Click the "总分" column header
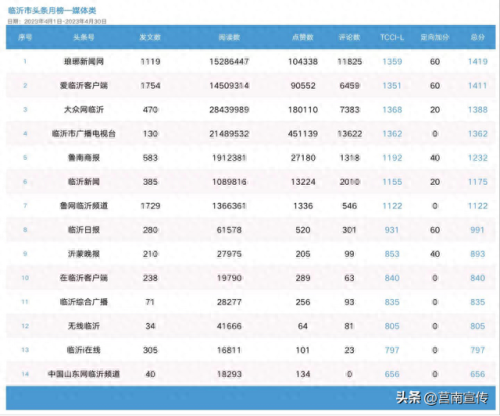Viewport: 500px width, 416px height. (478, 37)
